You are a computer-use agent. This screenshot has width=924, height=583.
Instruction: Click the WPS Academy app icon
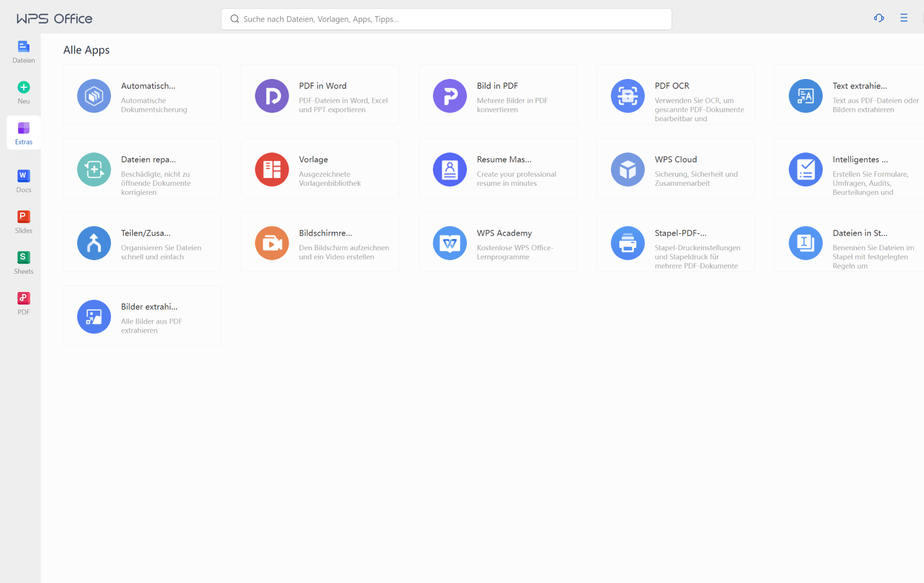click(x=449, y=243)
